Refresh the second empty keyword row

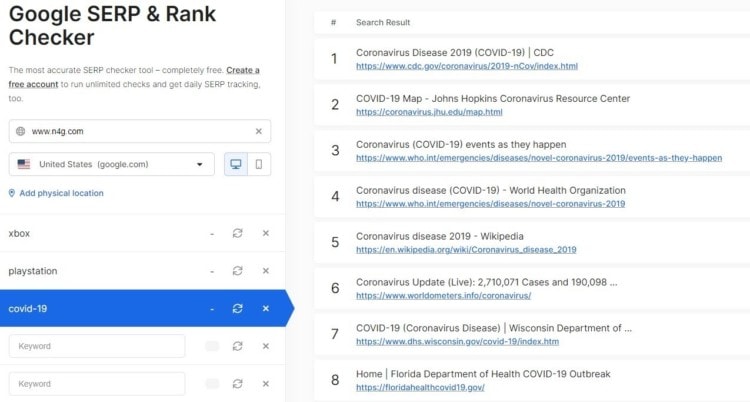pos(238,384)
